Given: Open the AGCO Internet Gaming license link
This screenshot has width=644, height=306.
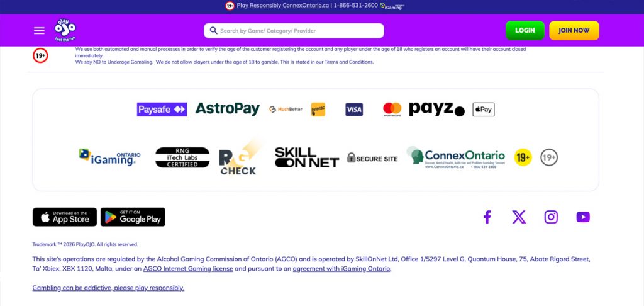Looking at the screenshot, I should point(188,269).
